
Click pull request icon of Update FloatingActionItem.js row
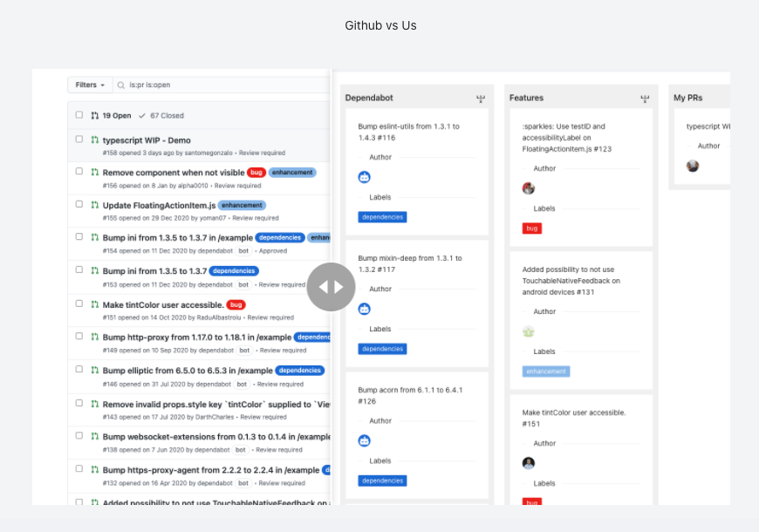[94, 205]
